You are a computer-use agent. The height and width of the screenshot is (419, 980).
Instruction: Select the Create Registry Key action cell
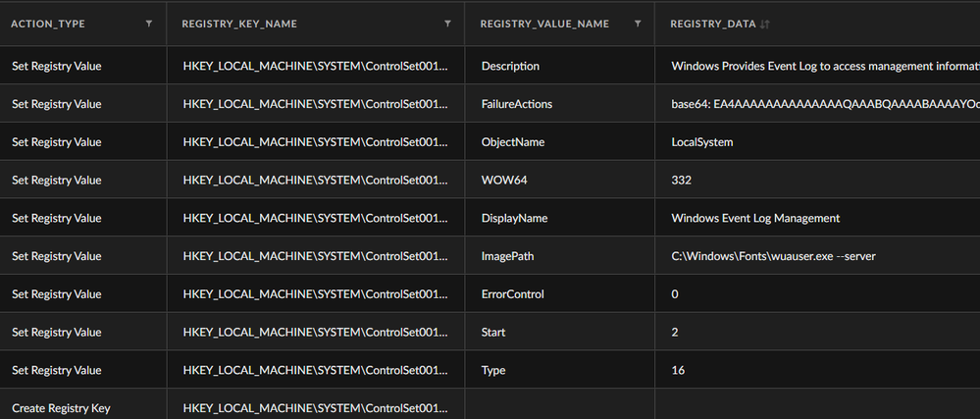coord(62,407)
